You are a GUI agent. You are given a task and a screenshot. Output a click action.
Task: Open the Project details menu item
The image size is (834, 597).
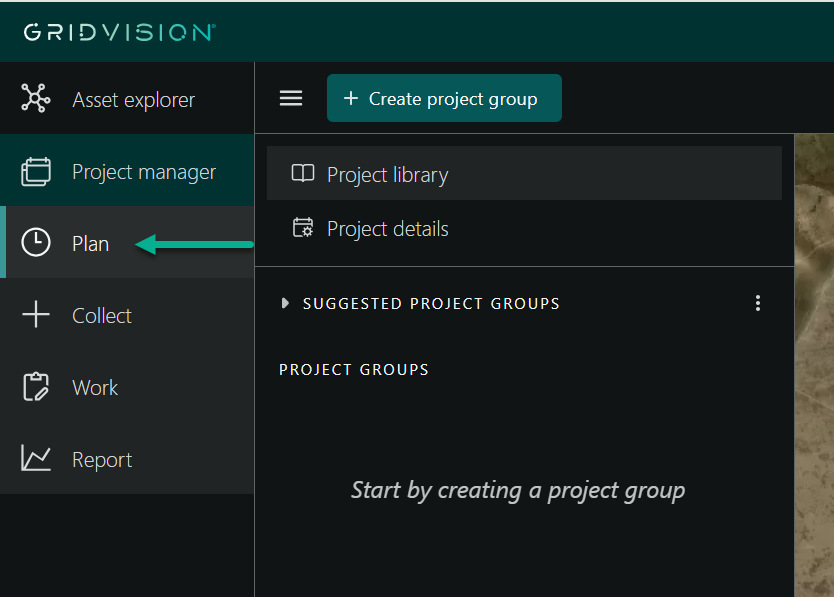click(x=387, y=229)
